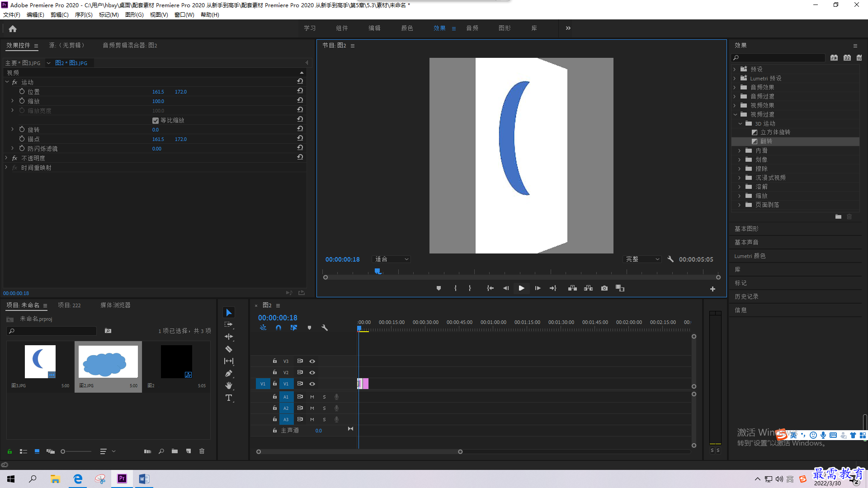Collapse the 视频过渡 folder

point(735,115)
